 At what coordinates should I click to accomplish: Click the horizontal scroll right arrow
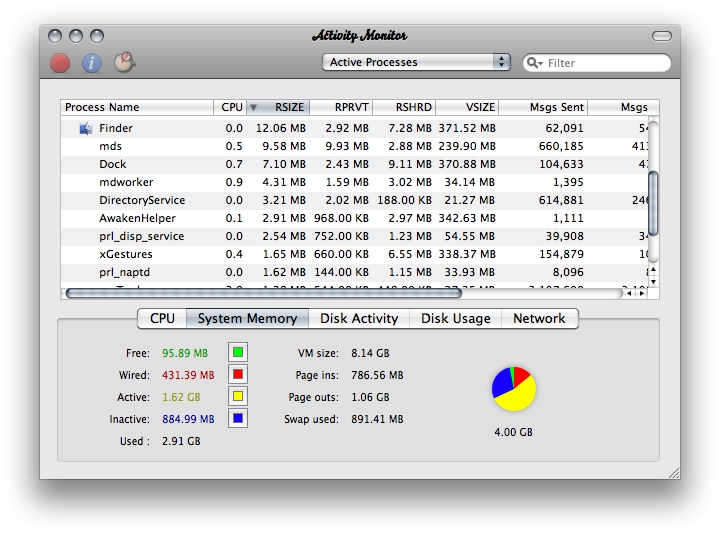pos(641,293)
